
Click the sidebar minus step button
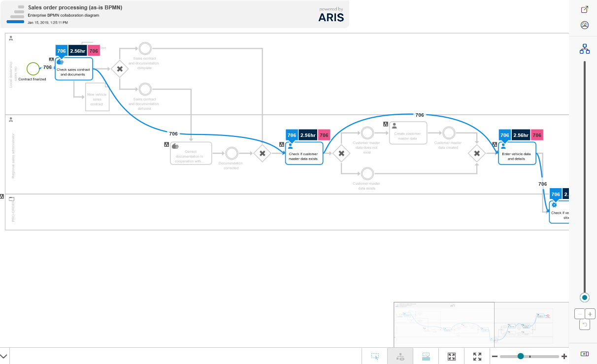pyautogui.click(x=580, y=314)
